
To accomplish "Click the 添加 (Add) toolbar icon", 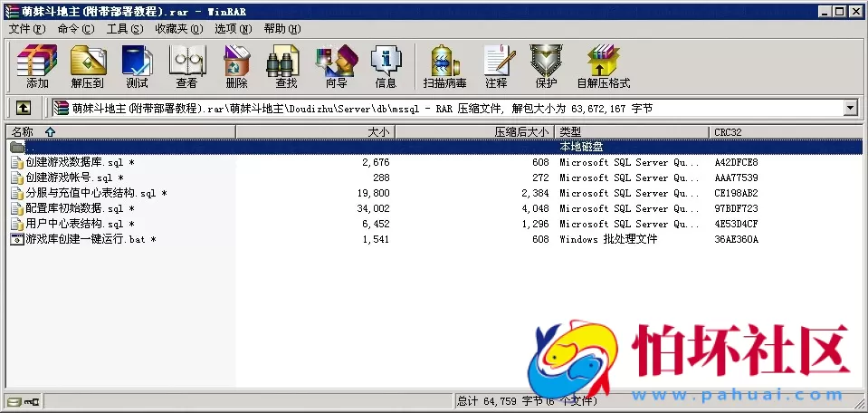I will point(37,66).
